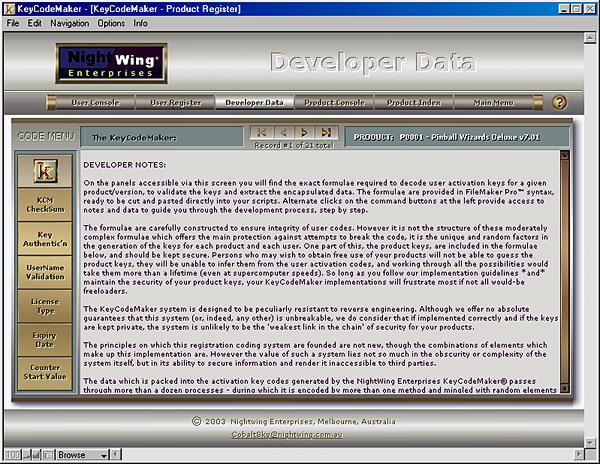This screenshot has height=464, width=600.
Task: Click the 2003 Nightwing Enterprises copyright text
Action: coord(293,421)
